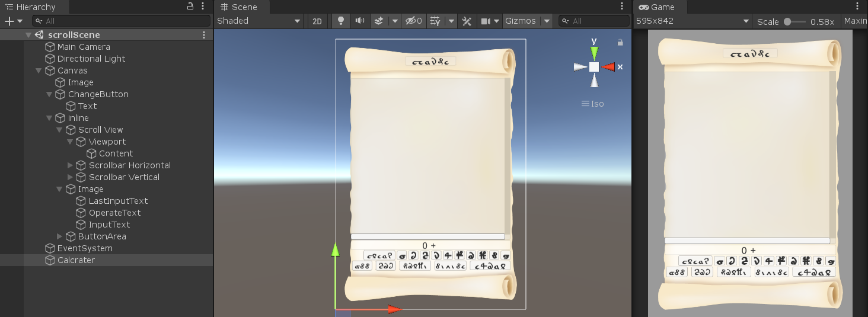This screenshot has height=317, width=868.
Task: Collapse the Viewport tree node
Action: coord(70,142)
